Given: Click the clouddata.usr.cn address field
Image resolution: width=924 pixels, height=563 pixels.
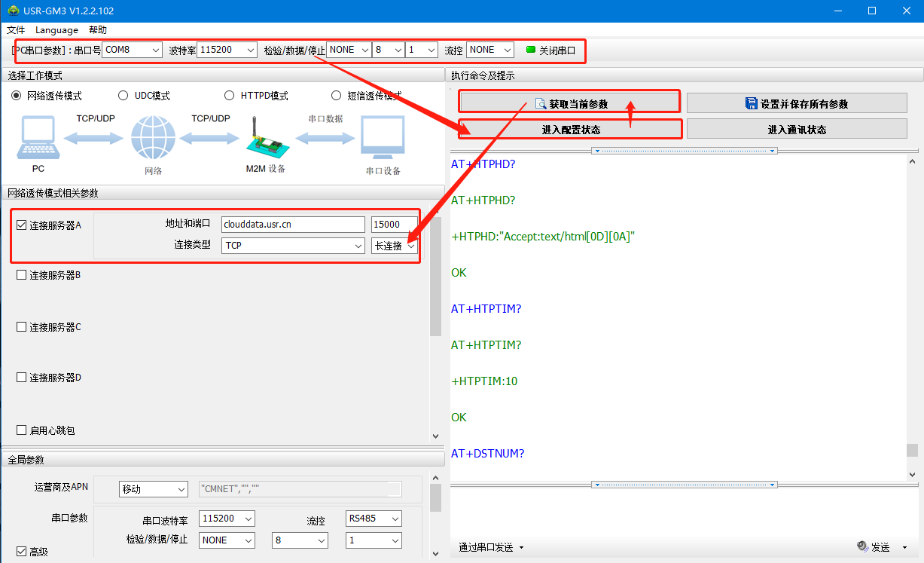Looking at the screenshot, I should 293,224.
